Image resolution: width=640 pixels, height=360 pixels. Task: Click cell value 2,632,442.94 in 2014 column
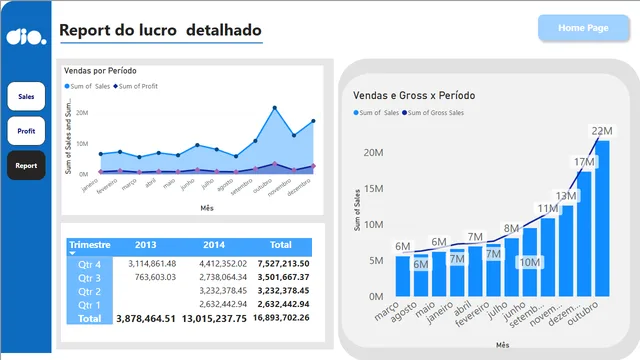point(223,304)
